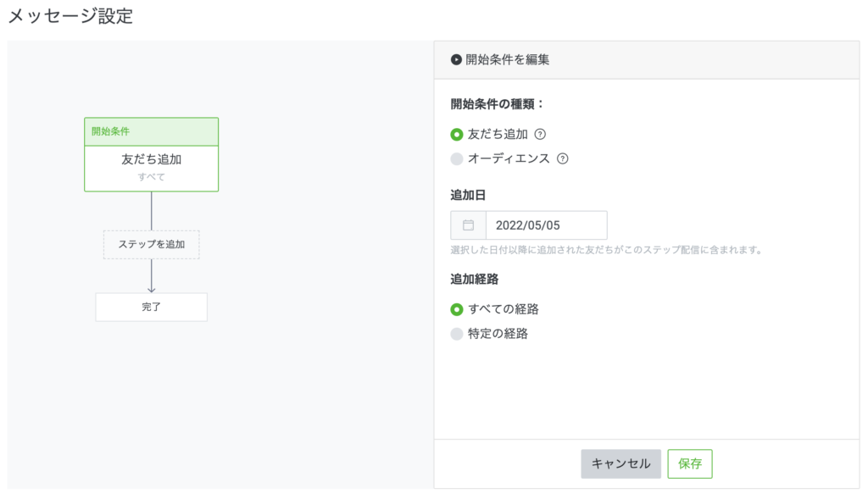
Task: Add a step via ステップを追加 box
Action: click(x=151, y=245)
